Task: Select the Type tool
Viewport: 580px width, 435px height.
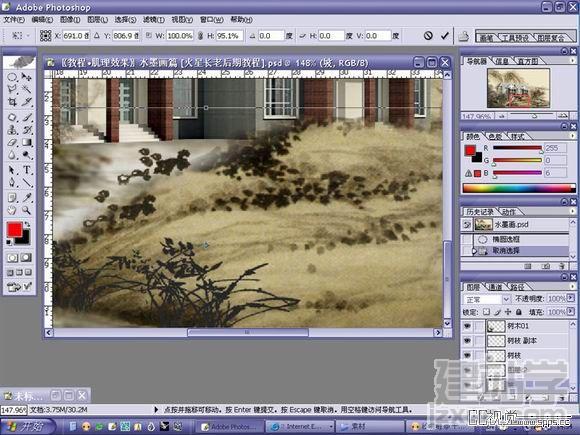Action: [x=26, y=170]
